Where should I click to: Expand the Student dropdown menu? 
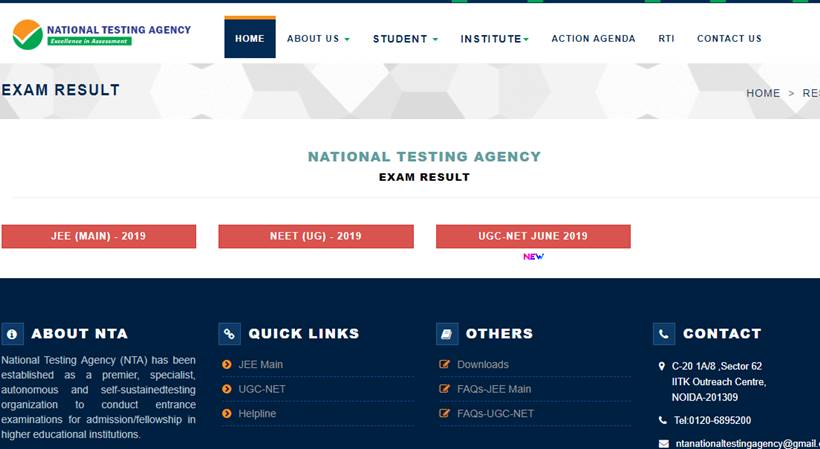pos(405,39)
